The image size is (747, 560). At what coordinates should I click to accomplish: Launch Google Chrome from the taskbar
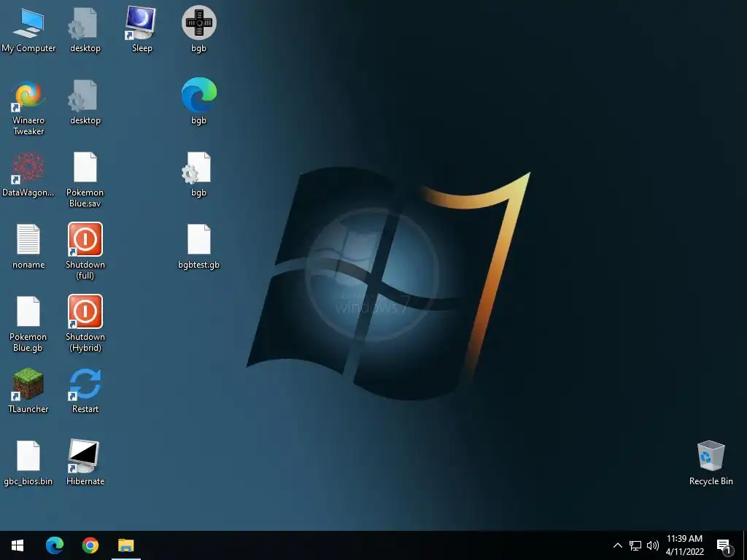pyautogui.click(x=90, y=545)
